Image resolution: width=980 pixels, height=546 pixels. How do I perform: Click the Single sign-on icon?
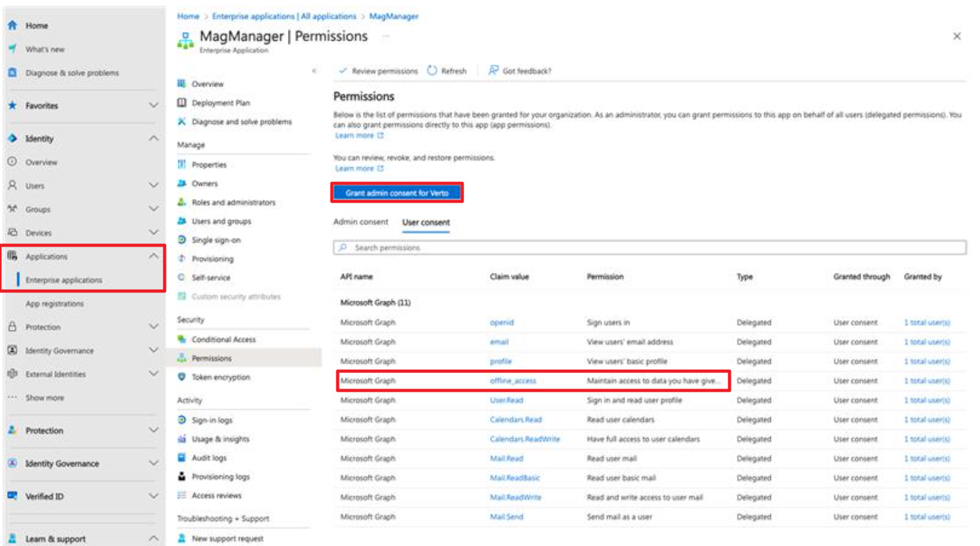click(x=182, y=239)
